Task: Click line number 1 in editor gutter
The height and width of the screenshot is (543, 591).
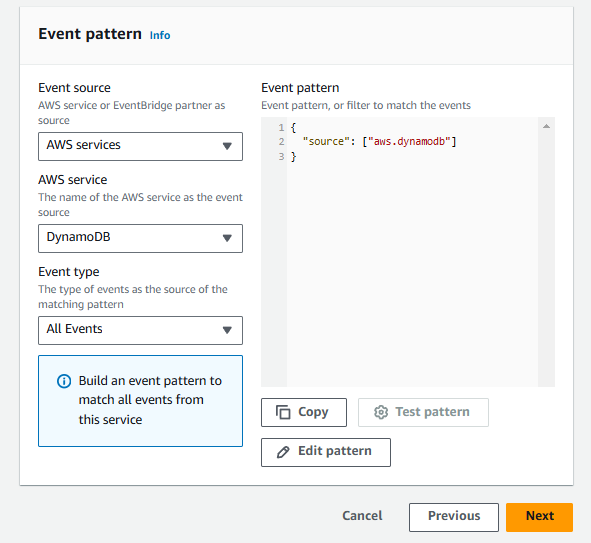Action: pyautogui.click(x=281, y=128)
